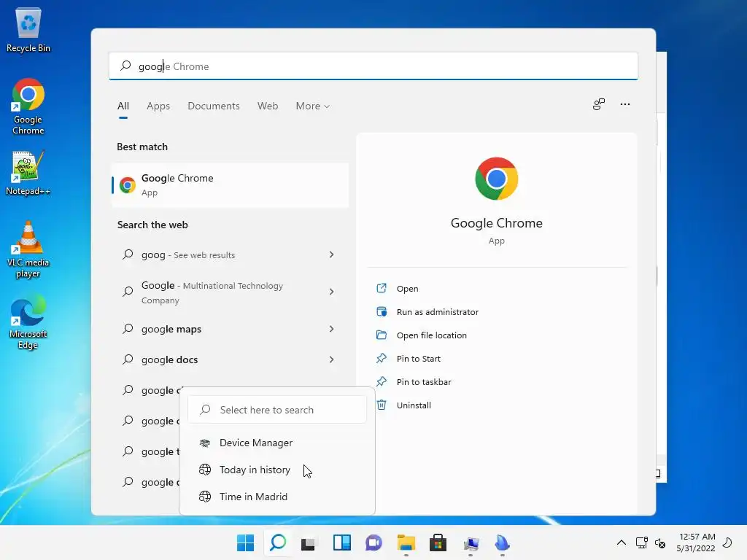Expand arrow for 'goog - See web results'
The height and width of the screenshot is (560, 747).
coord(332,254)
